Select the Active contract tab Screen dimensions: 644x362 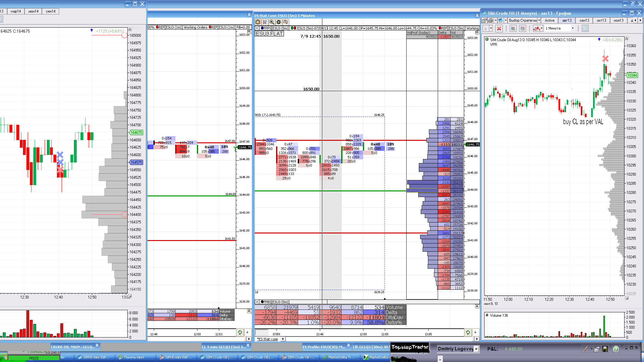coord(550,20)
